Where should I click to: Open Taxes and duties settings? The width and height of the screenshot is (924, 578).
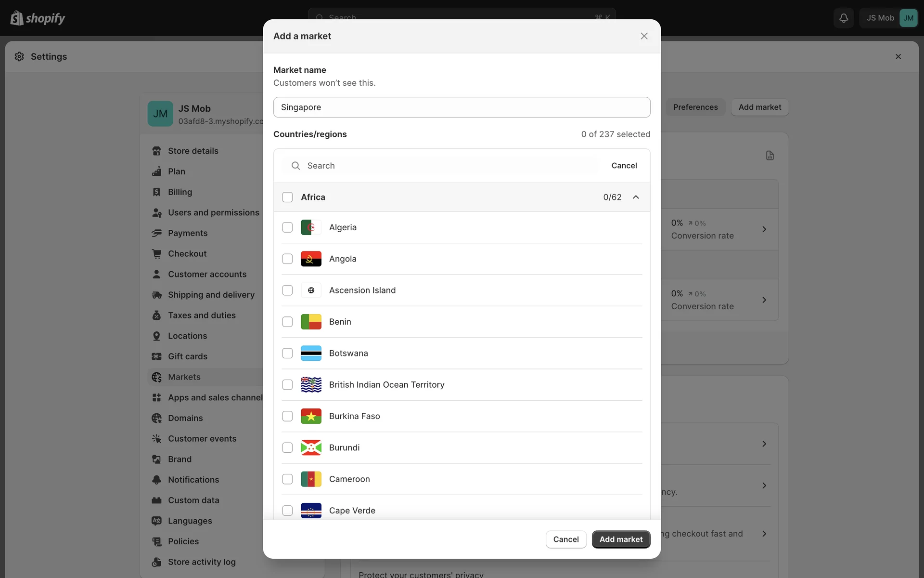[201, 315]
